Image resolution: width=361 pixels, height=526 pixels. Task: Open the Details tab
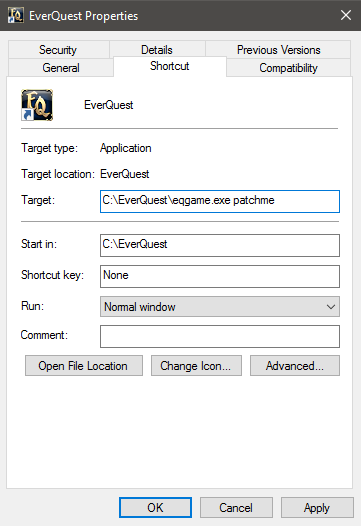tap(157, 50)
